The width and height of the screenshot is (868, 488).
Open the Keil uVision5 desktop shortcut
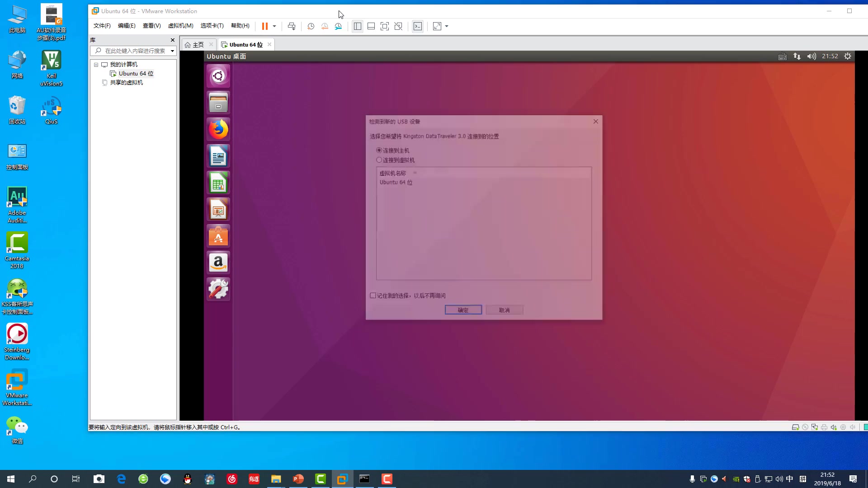51,68
